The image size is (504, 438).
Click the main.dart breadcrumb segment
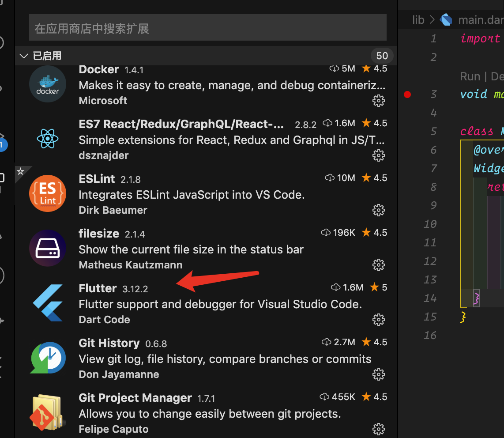(x=481, y=20)
